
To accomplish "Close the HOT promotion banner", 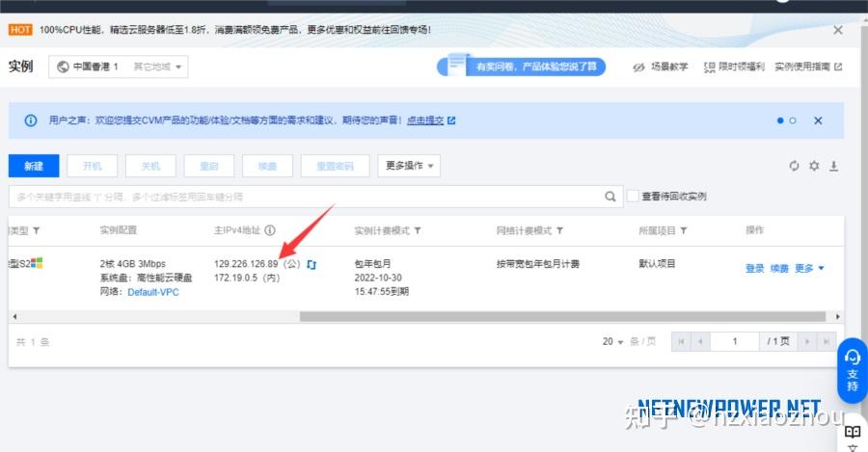I will [x=837, y=30].
